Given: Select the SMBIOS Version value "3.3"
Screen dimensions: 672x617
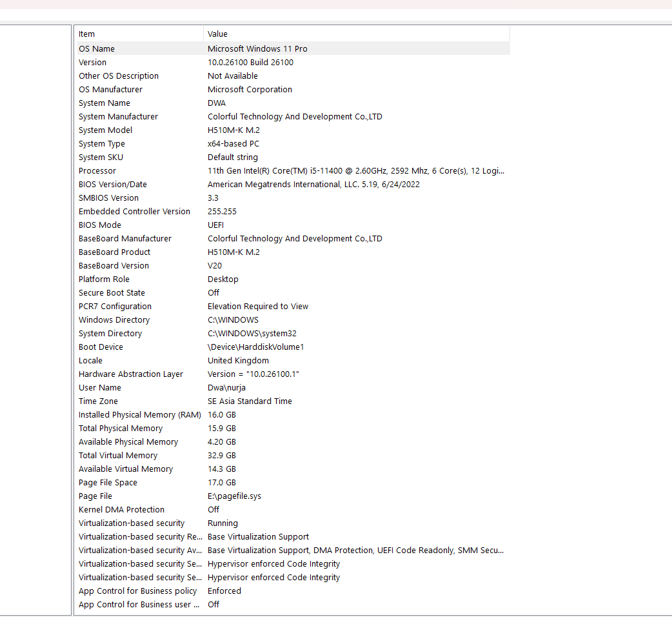Looking at the screenshot, I should (x=213, y=198).
